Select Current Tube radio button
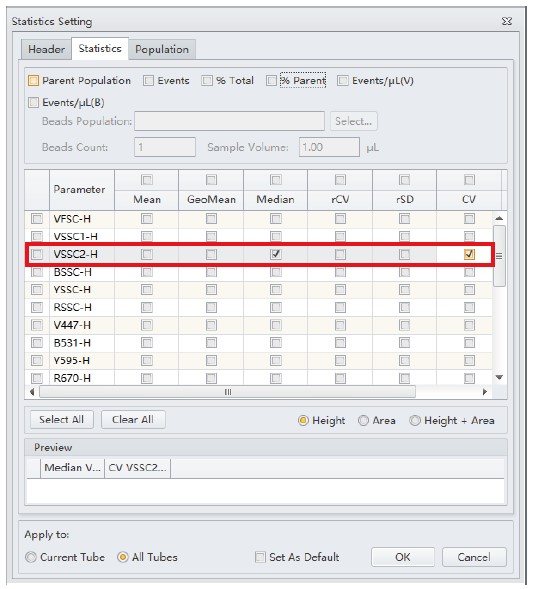This screenshot has height=589, width=537. tap(31, 557)
